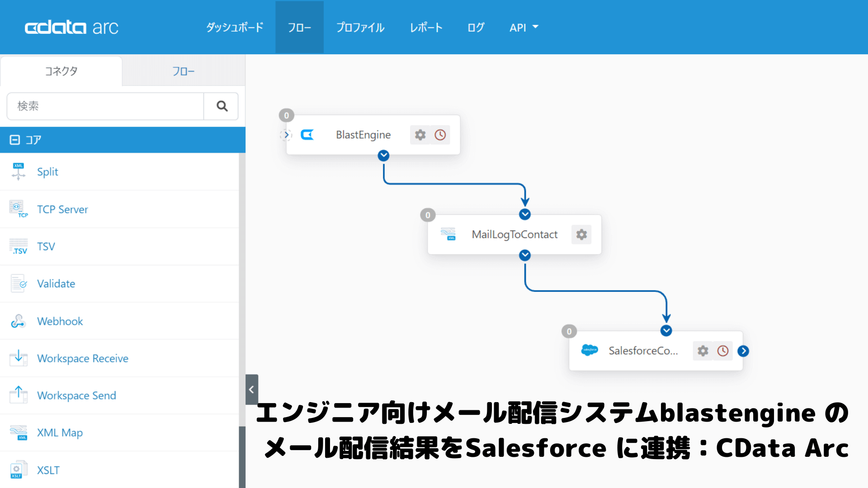
Task: Click the magnifier search button
Action: pos(222,106)
